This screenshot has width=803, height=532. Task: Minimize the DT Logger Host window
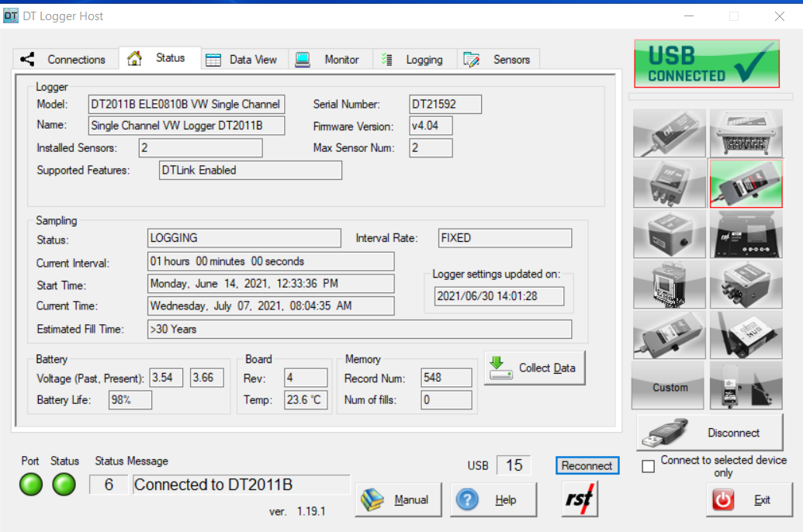tap(689, 16)
